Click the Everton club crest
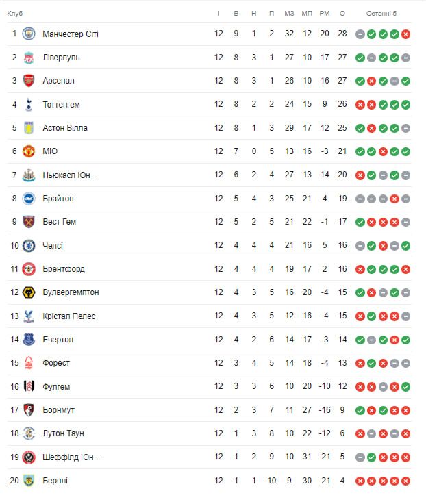 (x=29, y=340)
